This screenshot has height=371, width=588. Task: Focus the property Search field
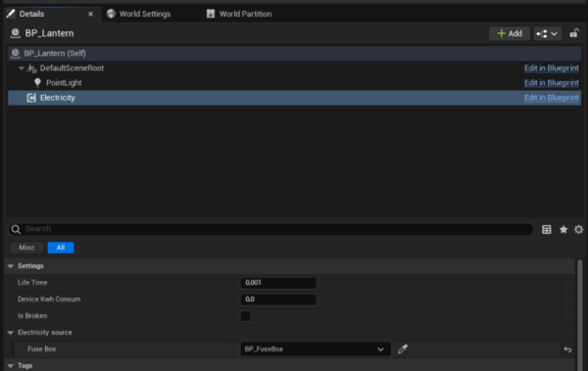tap(270, 229)
